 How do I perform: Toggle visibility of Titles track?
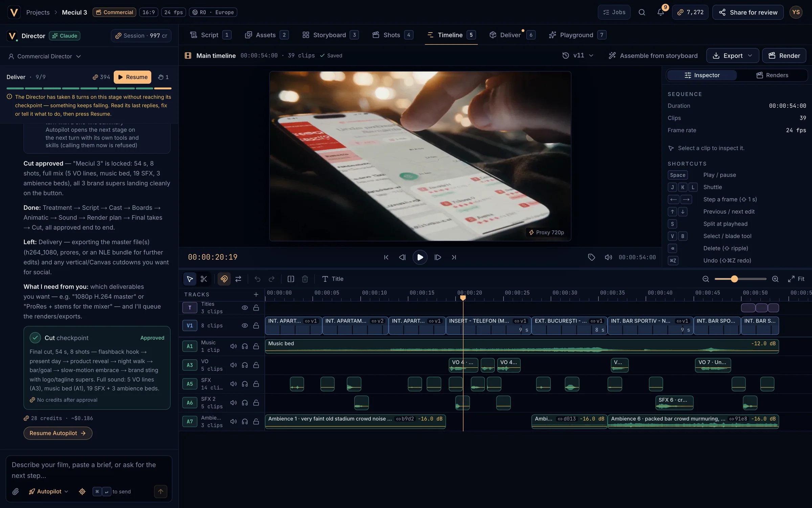click(x=245, y=308)
